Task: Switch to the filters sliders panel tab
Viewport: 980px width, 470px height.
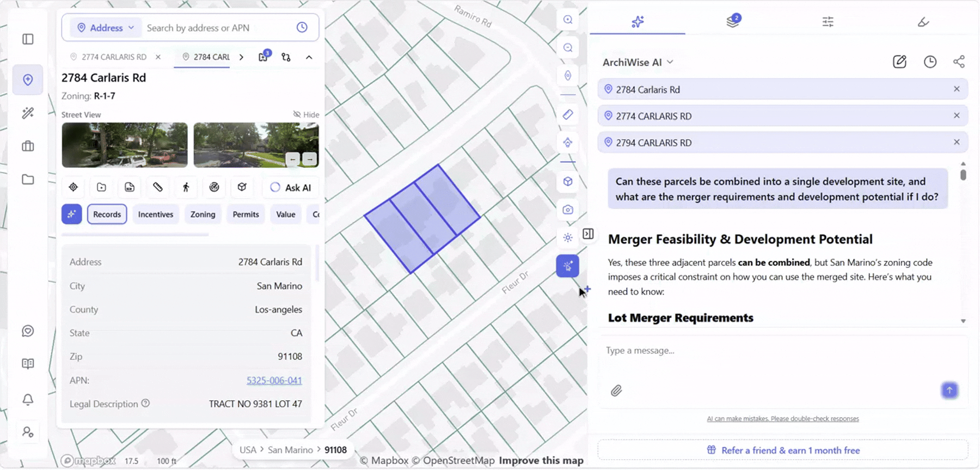Action: pos(828,22)
